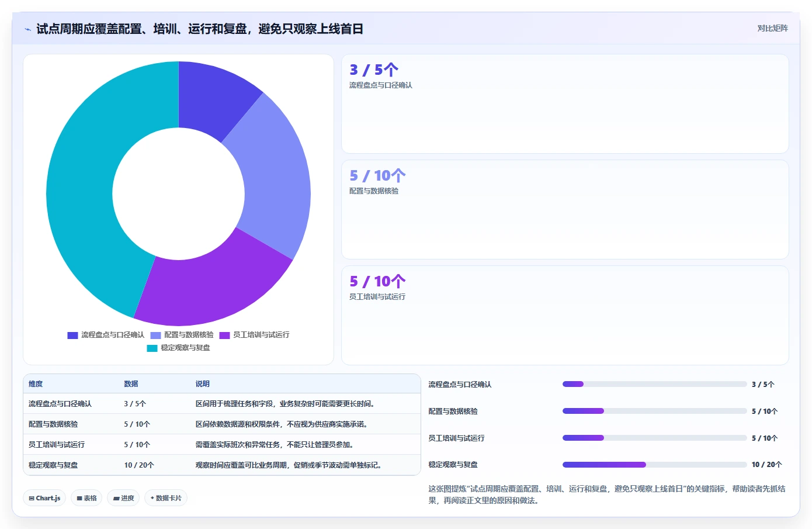Click the summary paragraph below progress bars

pyautogui.click(x=607, y=495)
